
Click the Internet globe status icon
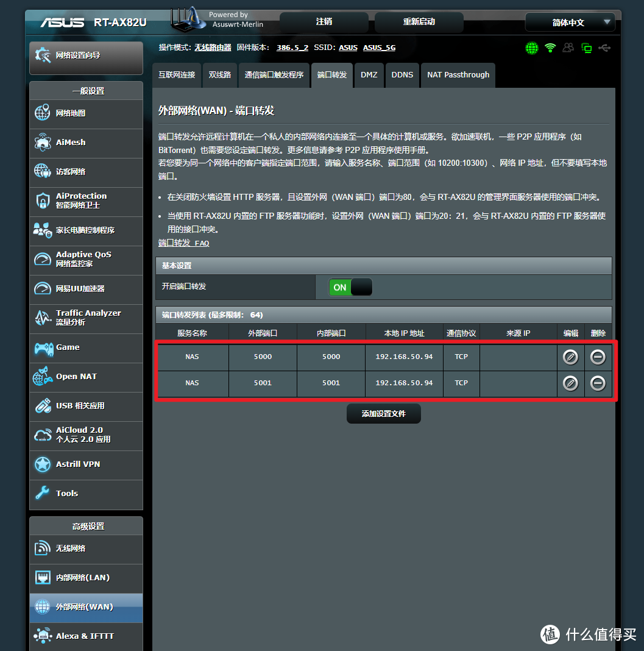point(531,48)
